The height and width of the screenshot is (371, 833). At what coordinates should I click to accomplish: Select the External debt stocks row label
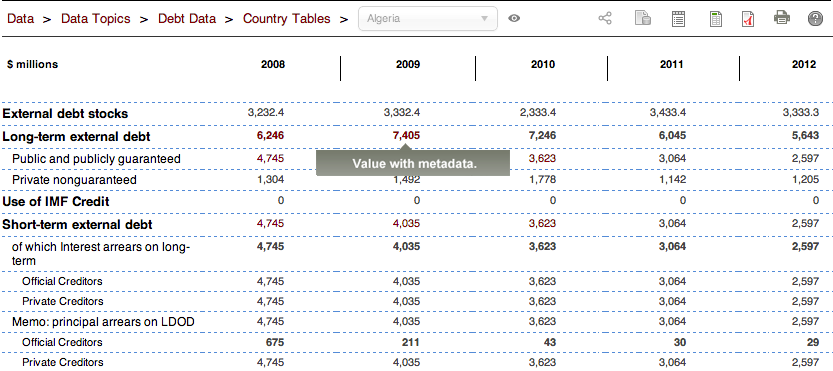65,114
